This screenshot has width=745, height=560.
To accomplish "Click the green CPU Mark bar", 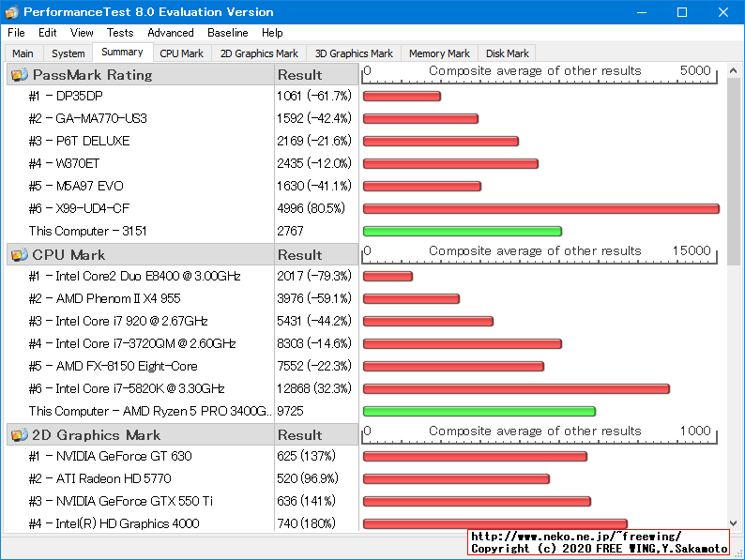I will pos(479,412).
